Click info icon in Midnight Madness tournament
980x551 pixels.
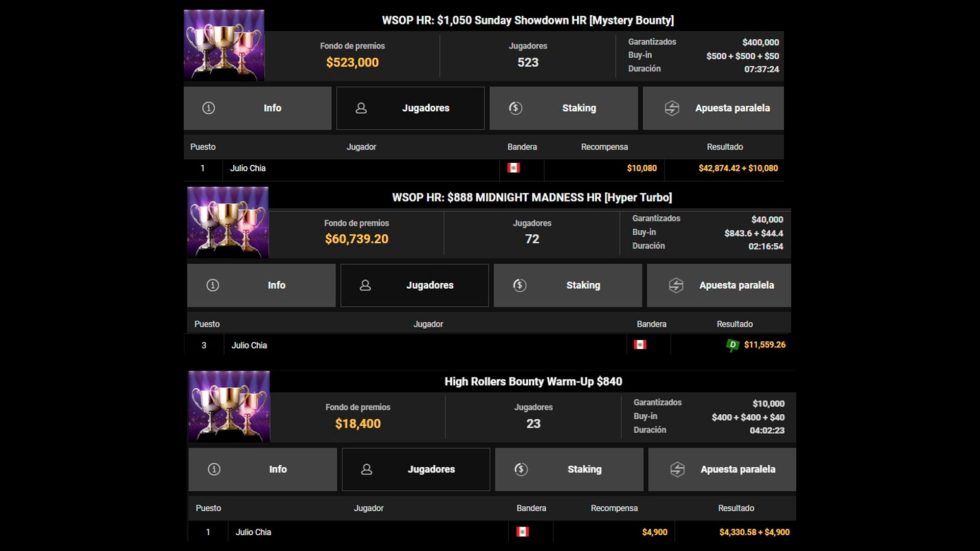pyautogui.click(x=212, y=285)
